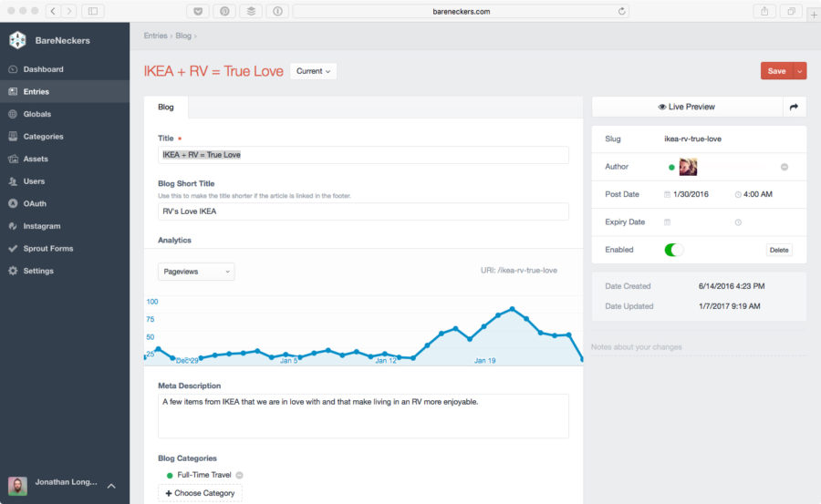Click the Slug field value

[692, 139]
